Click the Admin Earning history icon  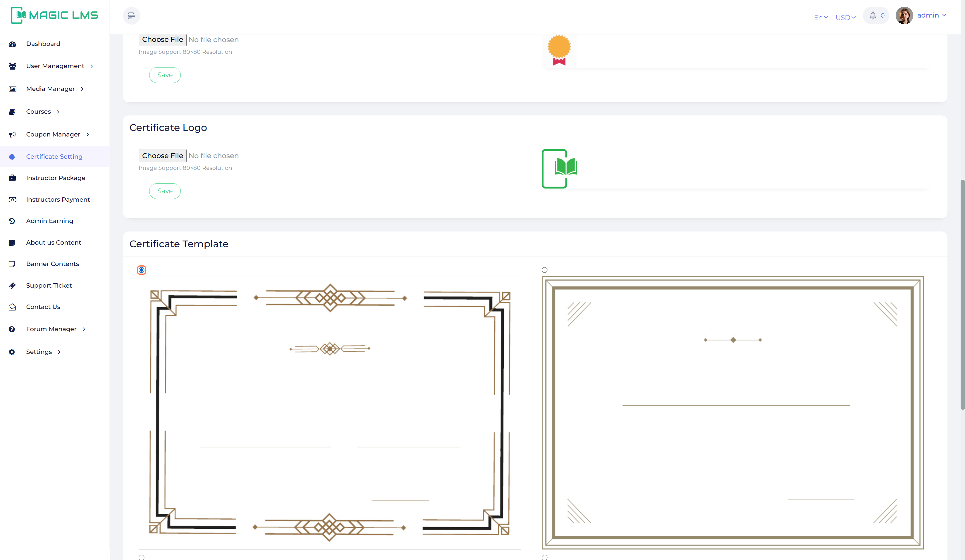pyautogui.click(x=12, y=221)
